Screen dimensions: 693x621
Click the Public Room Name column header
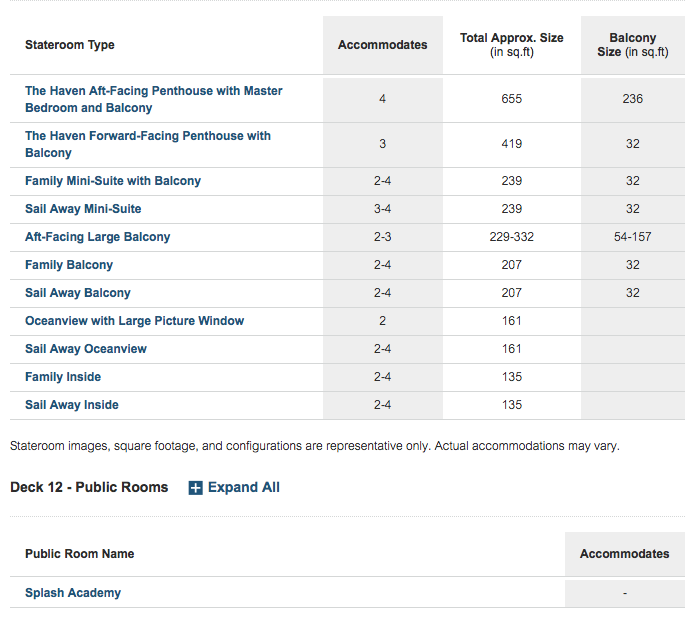(x=80, y=554)
